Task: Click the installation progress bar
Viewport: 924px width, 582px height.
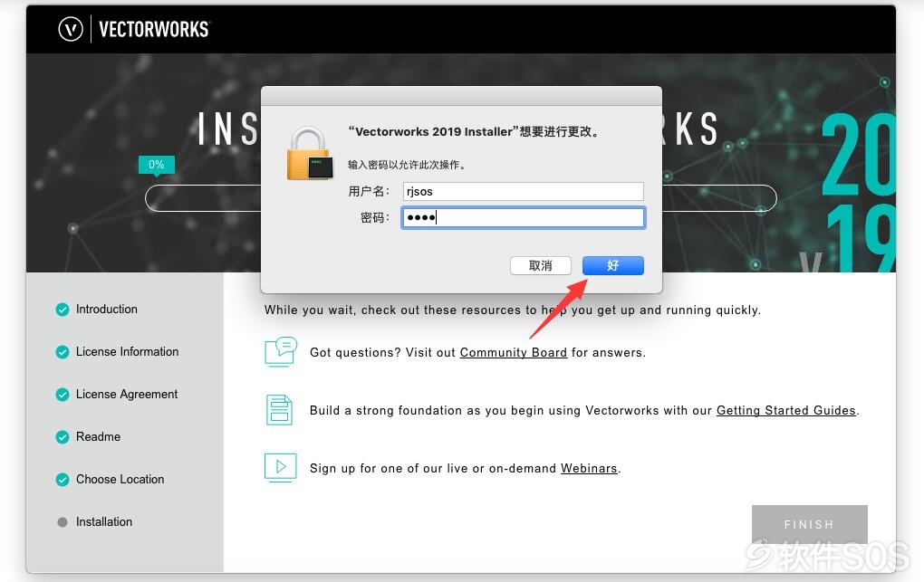Action: click(x=460, y=198)
